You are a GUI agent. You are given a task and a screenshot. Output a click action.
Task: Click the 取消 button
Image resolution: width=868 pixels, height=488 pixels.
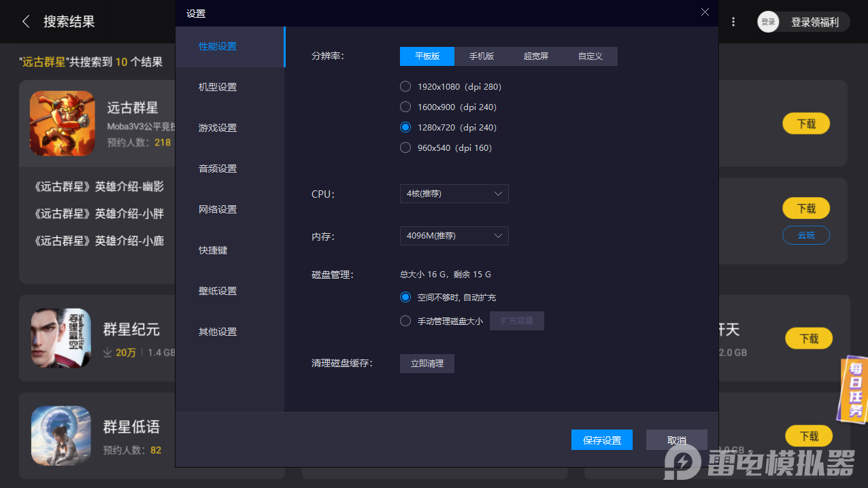(677, 440)
